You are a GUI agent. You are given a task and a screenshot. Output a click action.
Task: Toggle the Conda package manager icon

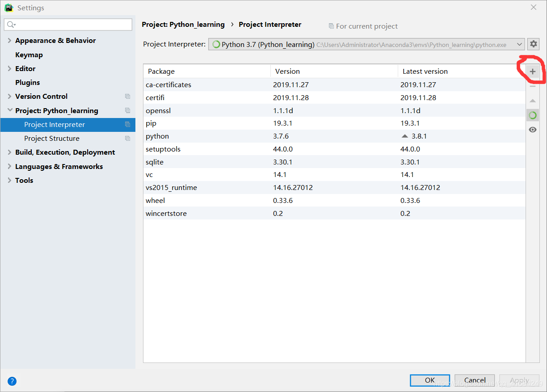(532, 115)
